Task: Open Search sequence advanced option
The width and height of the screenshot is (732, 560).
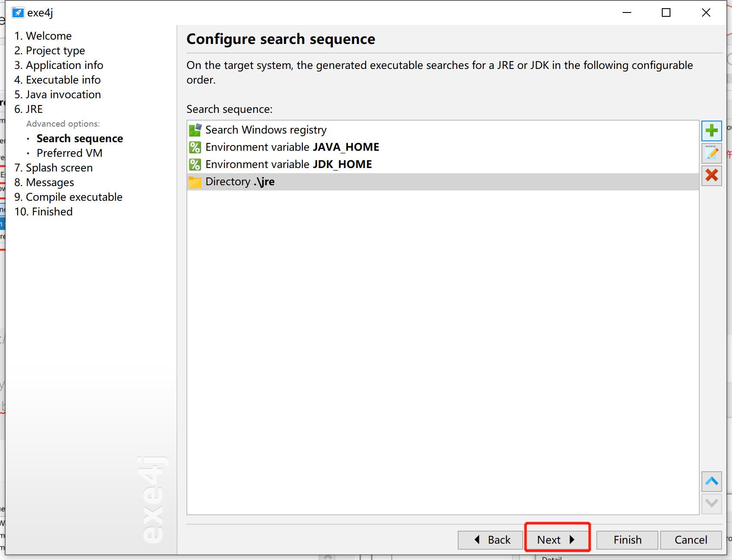Action: coord(80,138)
